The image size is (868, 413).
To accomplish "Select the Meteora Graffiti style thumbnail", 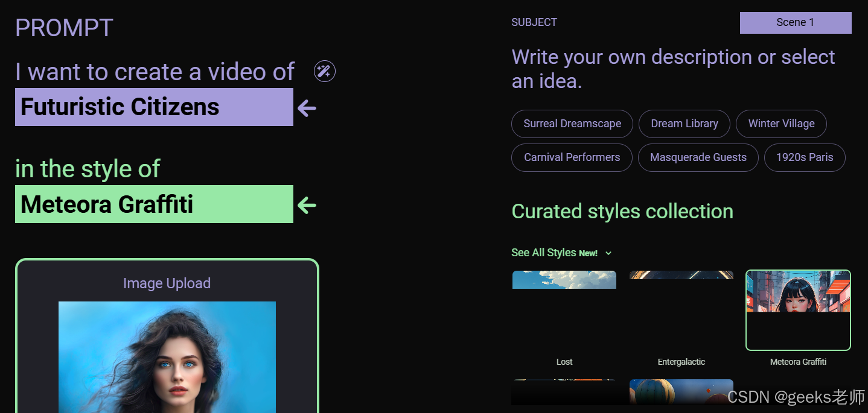I will [x=798, y=310].
